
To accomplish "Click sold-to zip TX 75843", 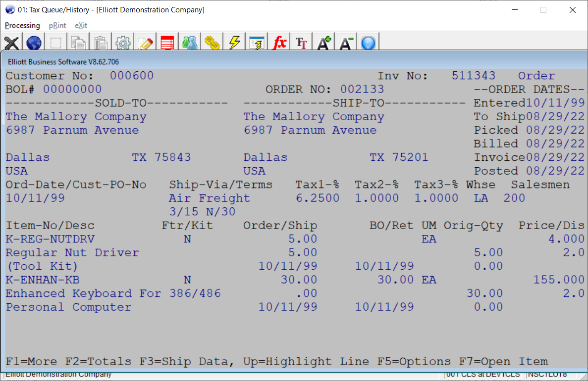I will [x=161, y=157].
